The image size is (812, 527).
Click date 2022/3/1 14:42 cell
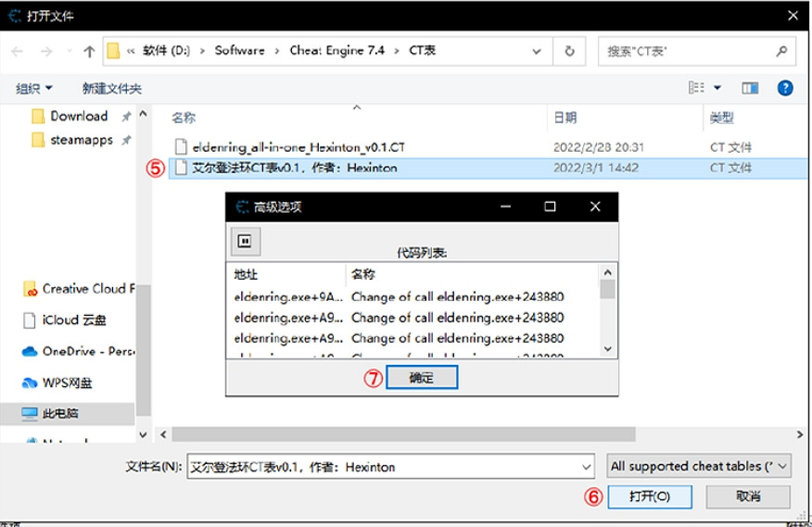click(595, 168)
